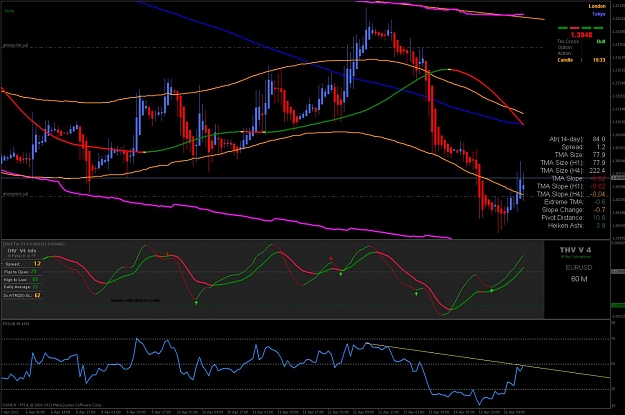Click the Slope Change -0.7 readout

click(x=573, y=210)
